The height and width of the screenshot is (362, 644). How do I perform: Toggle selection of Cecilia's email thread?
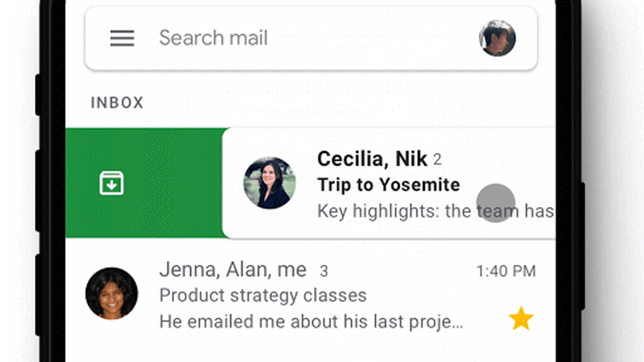[x=270, y=183]
